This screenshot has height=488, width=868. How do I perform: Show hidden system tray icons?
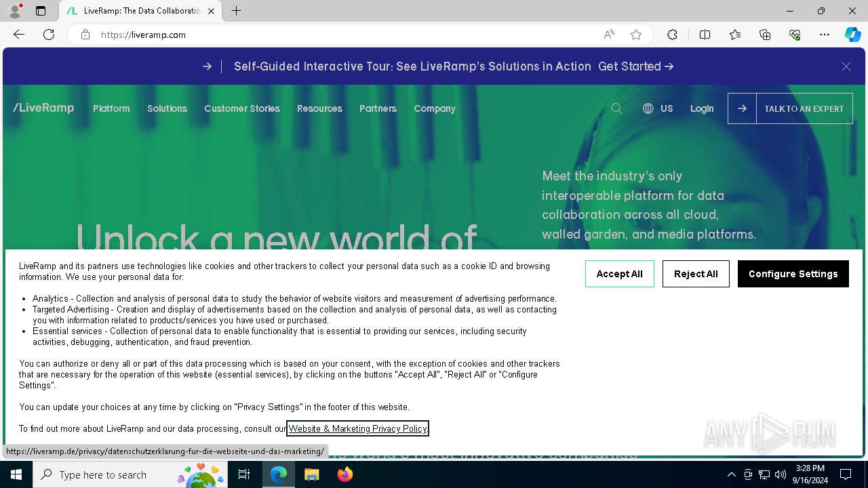click(732, 474)
